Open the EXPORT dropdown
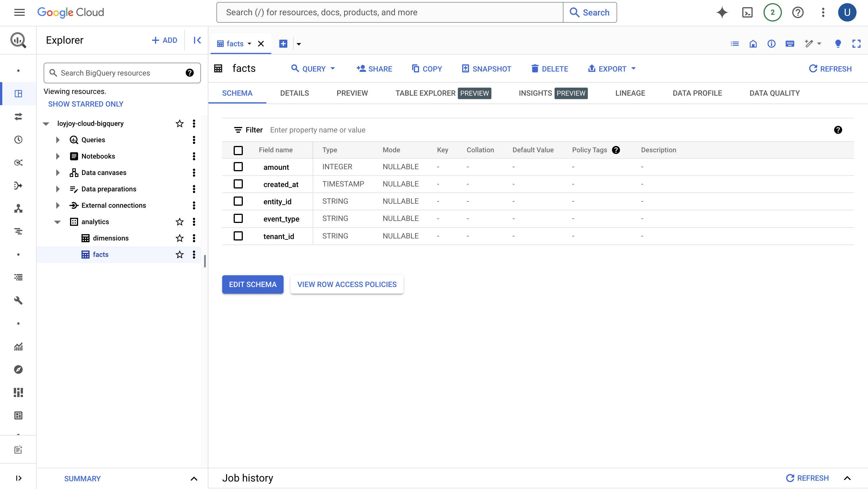Image resolution: width=868 pixels, height=489 pixels. [x=612, y=69]
